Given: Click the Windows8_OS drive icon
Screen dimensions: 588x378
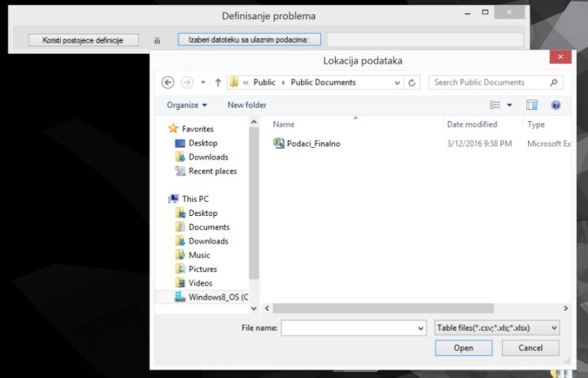Looking at the screenshot, I should [180, 297].
